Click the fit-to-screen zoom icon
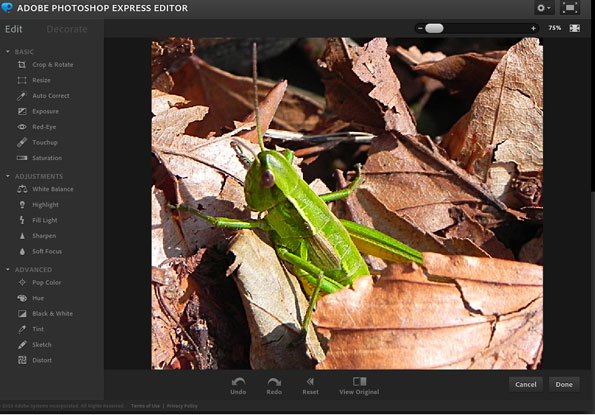Image resolution: width=595 pixels, height=415 pixels. [575, 28]
